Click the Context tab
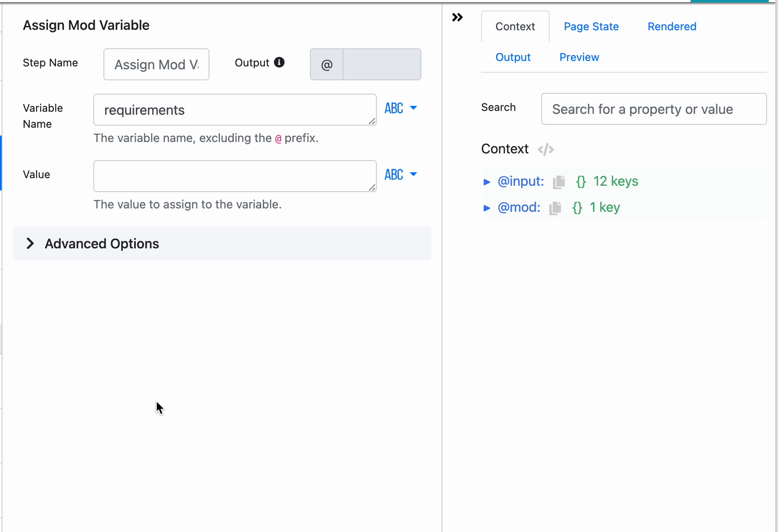 pos(515,26)
